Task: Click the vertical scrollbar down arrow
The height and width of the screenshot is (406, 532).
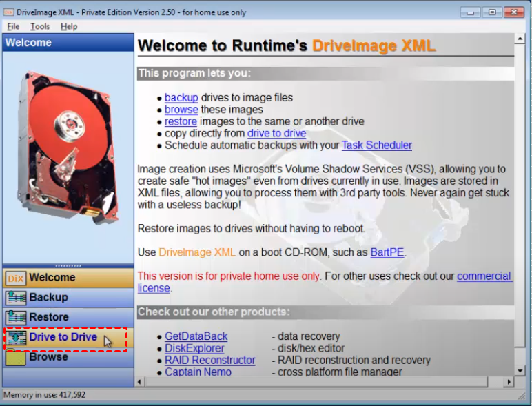Action: coord(520,369)
